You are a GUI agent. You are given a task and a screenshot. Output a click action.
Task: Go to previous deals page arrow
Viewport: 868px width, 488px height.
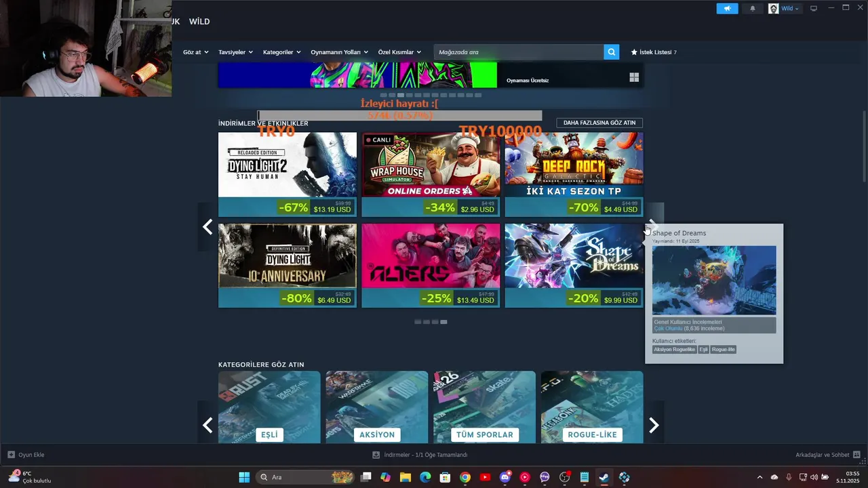click(208, 227)
